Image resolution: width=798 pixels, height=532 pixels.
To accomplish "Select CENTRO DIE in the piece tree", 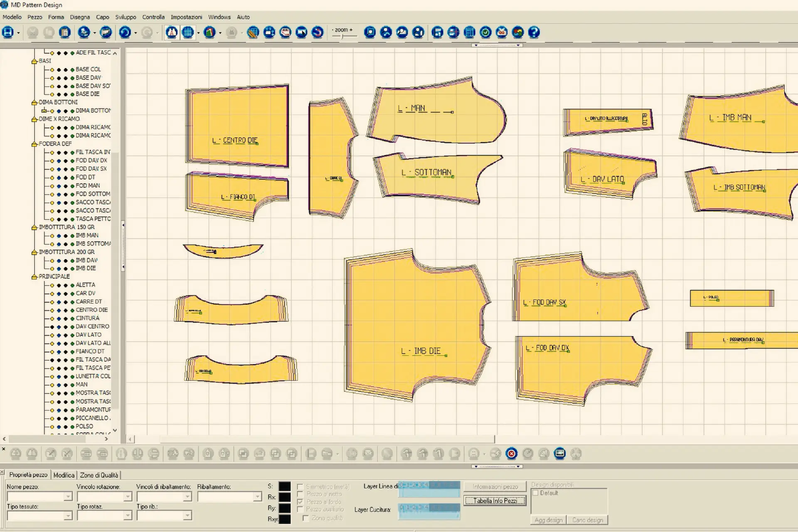I will (91, 310).
